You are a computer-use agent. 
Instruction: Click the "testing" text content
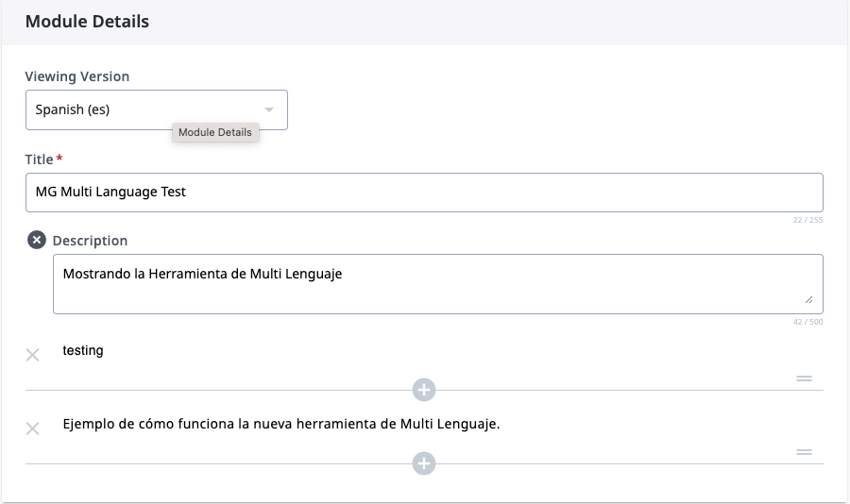click(x=83, y=351)
